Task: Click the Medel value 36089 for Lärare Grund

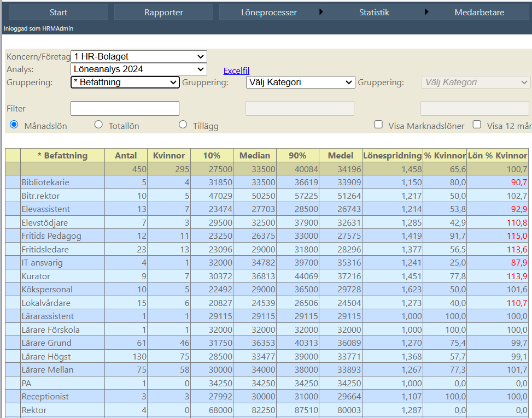Action: (x=349, y=343)
